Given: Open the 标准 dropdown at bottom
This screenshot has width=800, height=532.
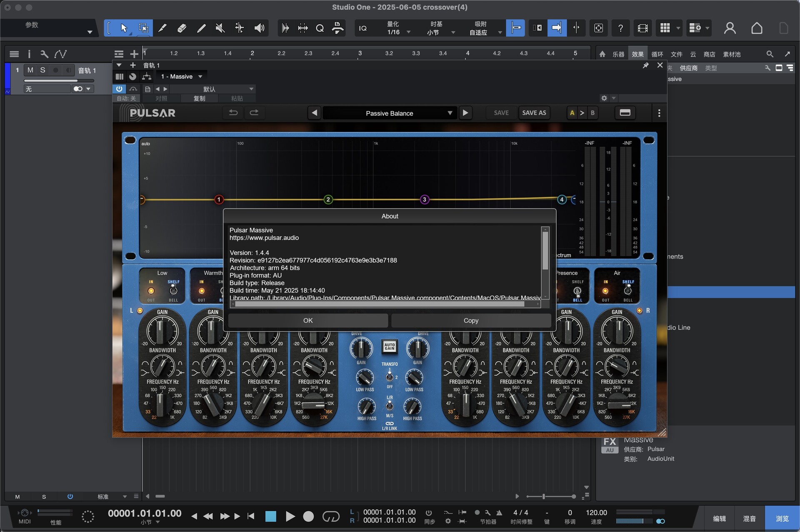Looking at the screenshot, I should (112, 496).
